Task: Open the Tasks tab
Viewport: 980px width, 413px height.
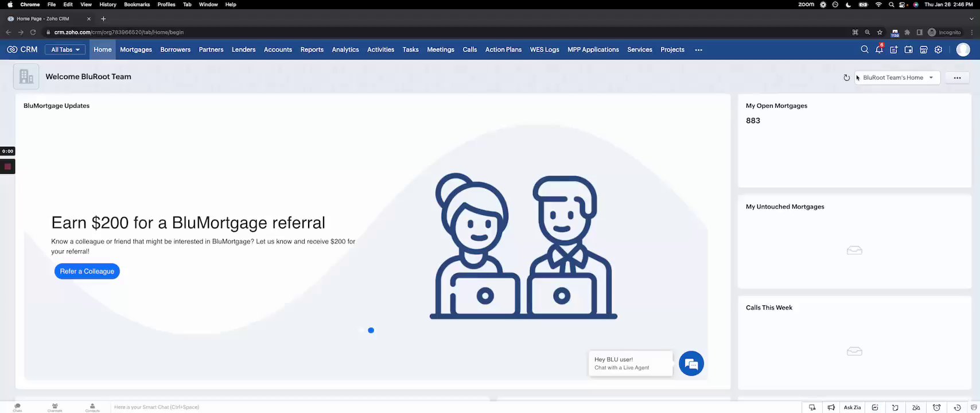Action: click(410, 50)
